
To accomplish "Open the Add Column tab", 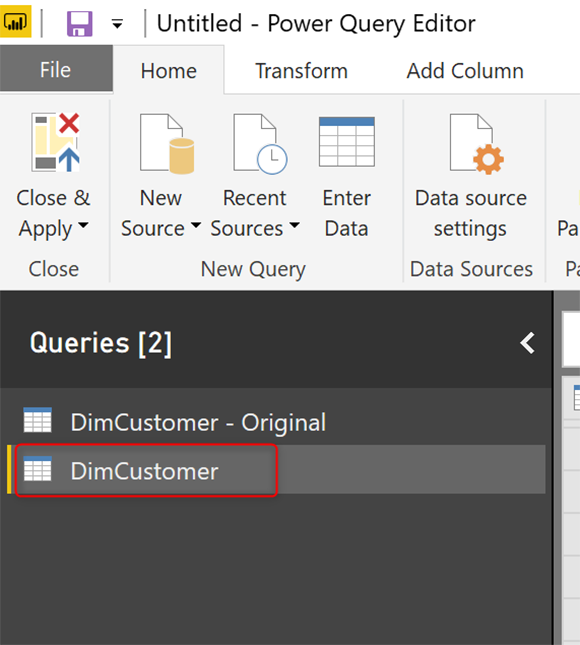I will 465,70.
